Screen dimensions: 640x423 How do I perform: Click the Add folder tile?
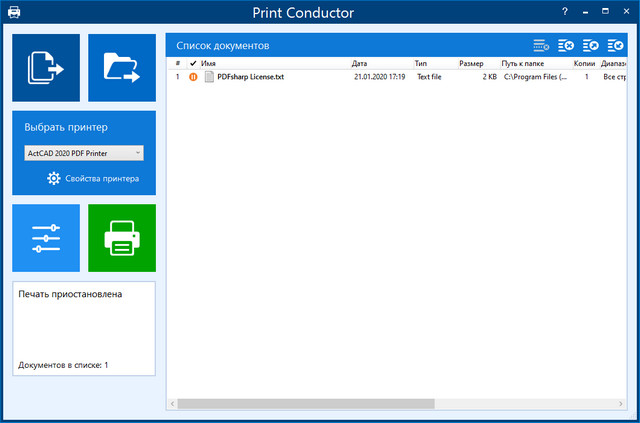coord(122,67)
